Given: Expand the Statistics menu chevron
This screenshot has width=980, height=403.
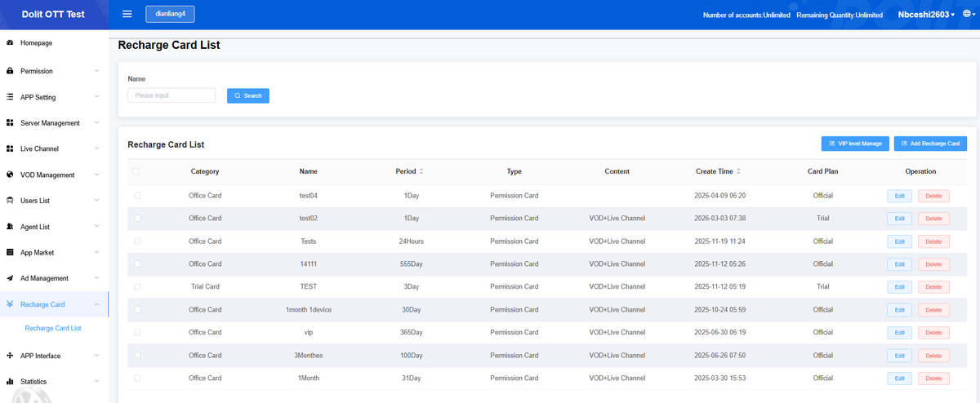Looking at the screenshot, I should 96,382.
